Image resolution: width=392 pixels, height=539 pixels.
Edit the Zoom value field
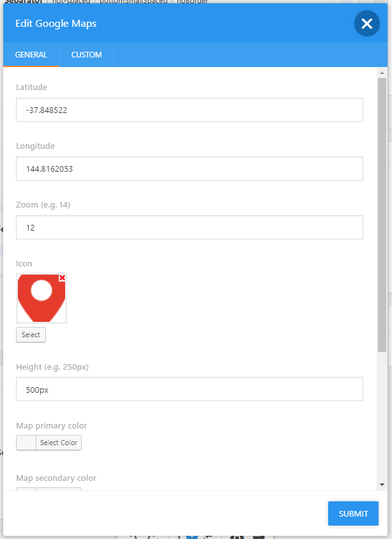(189, 227)
